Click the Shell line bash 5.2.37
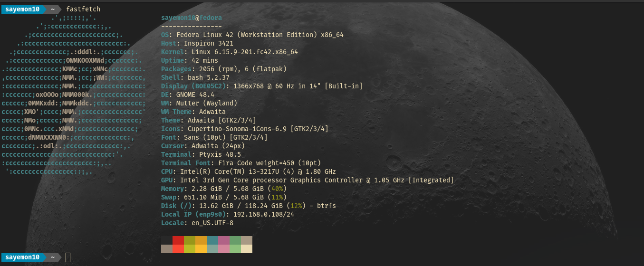Screen dimensions: 644x266 coord(195,77)
